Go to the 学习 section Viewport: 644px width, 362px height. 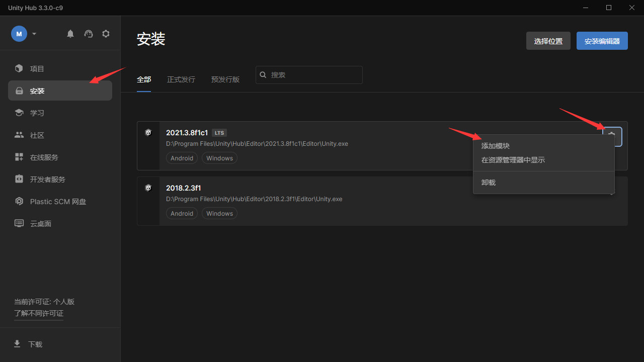[x=60, y=113]
